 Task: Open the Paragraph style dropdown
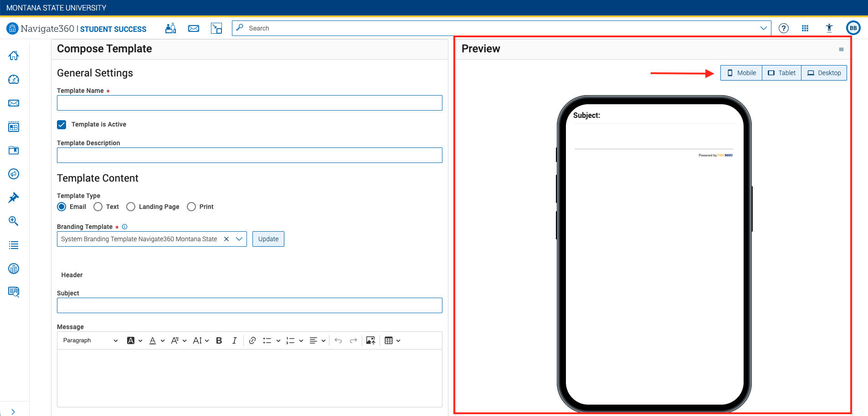coord(90,340)
